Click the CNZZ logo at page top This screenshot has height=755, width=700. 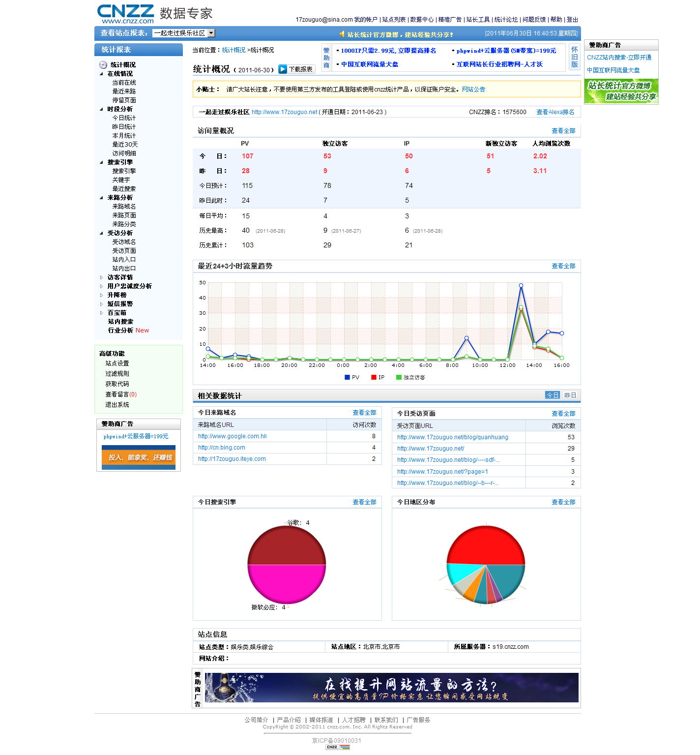[x=126, y=14]
